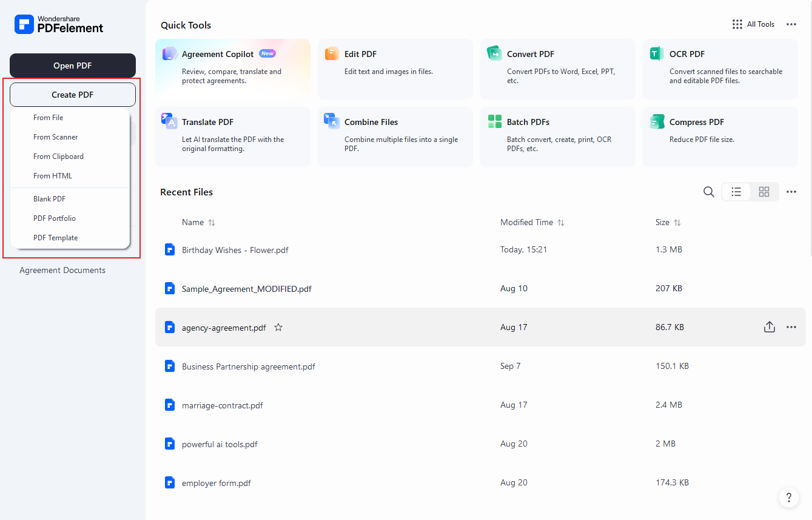Click the Translate PDF icon
812x520 pixels.
click(169, 121)
